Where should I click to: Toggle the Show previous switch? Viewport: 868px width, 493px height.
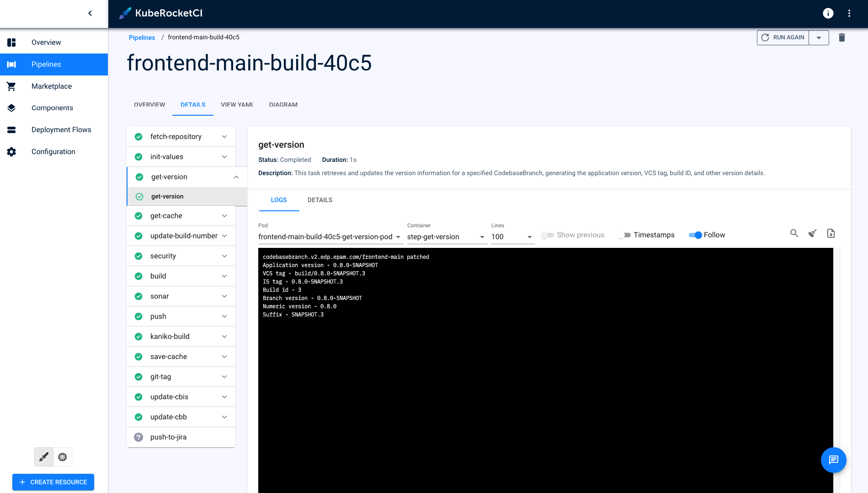point(547,235)
